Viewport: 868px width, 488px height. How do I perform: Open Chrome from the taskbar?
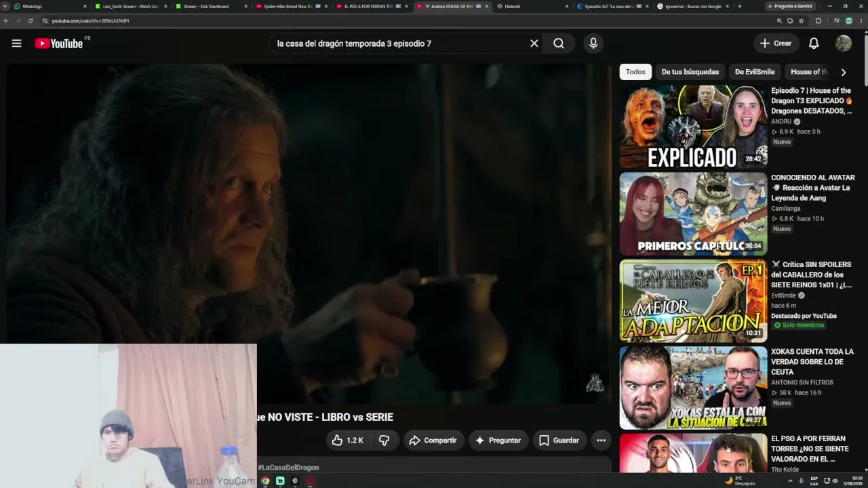point(265,481)
